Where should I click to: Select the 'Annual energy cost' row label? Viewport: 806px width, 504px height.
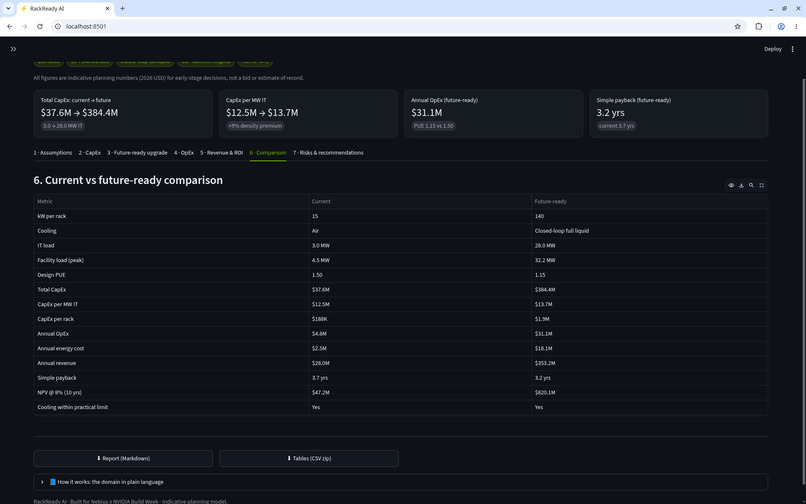tap(61, 348)
